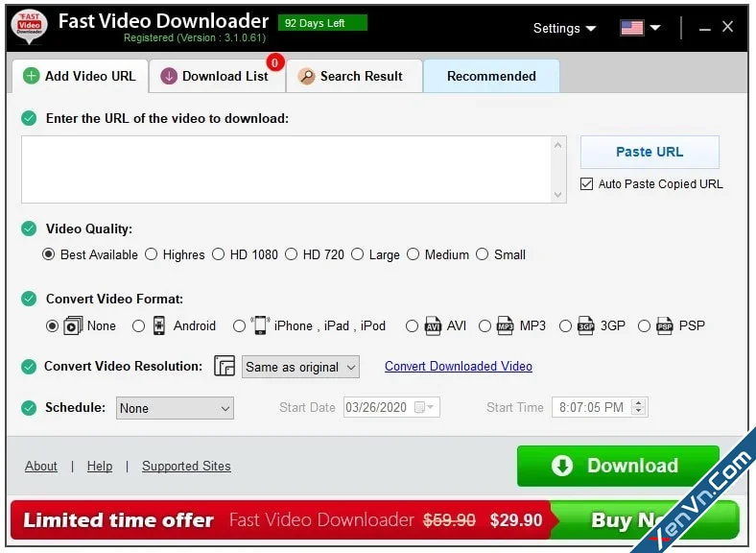Choose MP3 conversion format radio button

tap(484, 326)
